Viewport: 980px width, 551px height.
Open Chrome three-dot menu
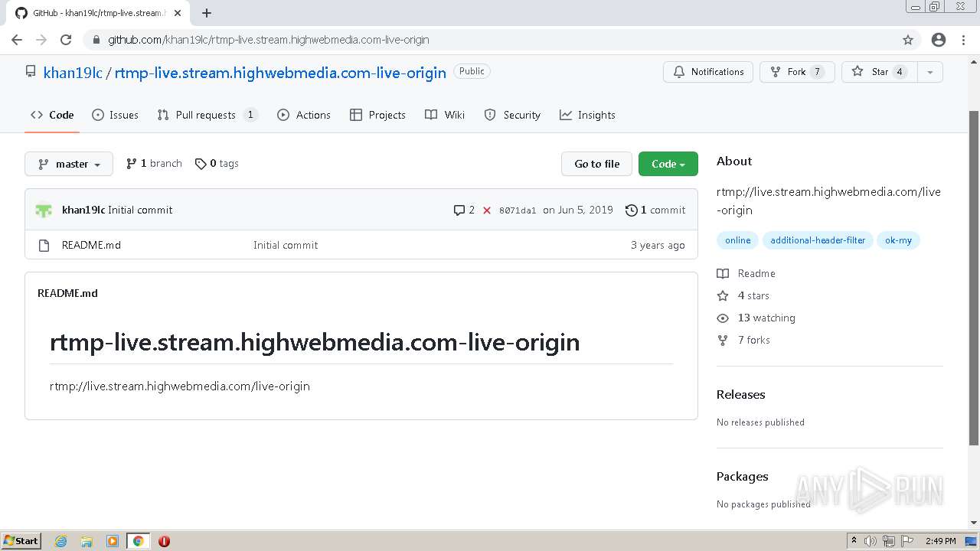(x=963, y=40)
